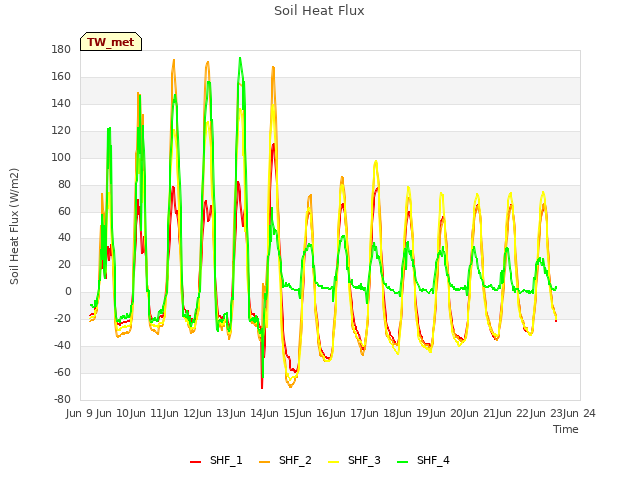Click the Soil Heat Flux chart title
Image resolution: width=640 pixels, height=480 pixels.
click(319, 11)
